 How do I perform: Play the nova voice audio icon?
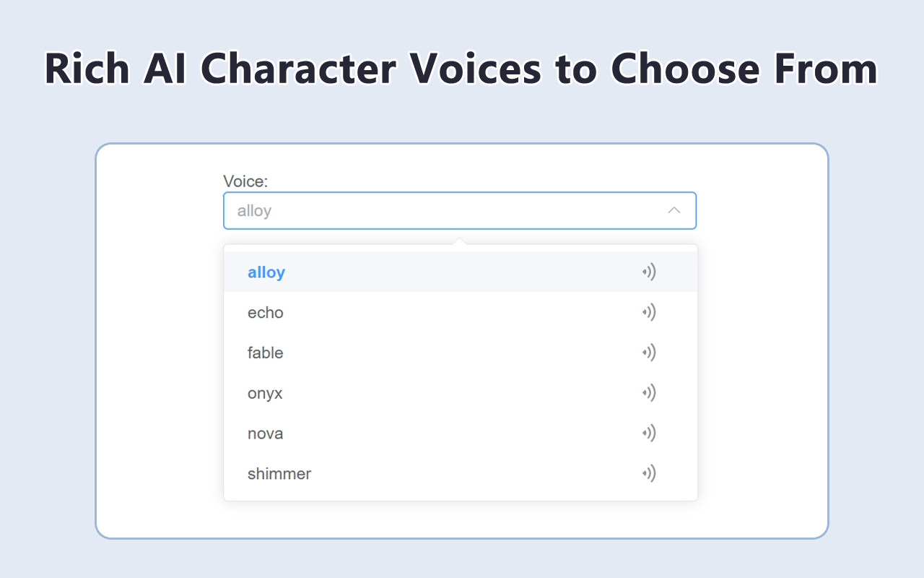[x=649, y=434]
